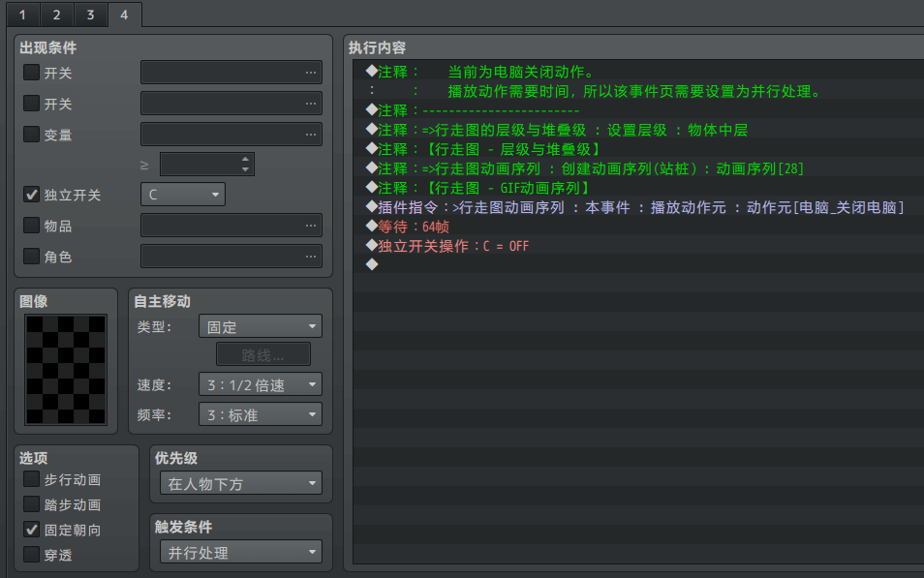Screen dimensions: 924x578
Task: Toggle the 变量 condition checkbox
Action: coord(32,135)
